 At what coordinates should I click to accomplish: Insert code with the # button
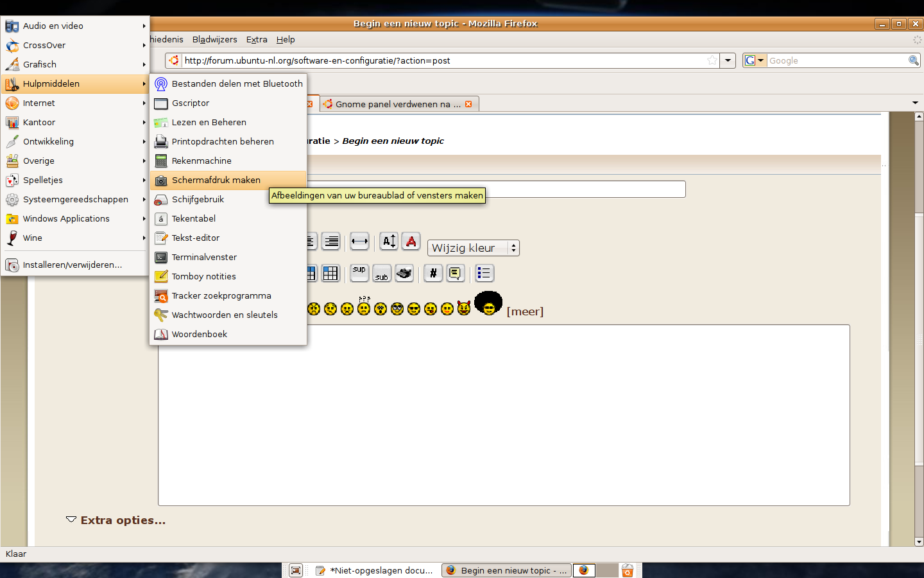[433, 273]
